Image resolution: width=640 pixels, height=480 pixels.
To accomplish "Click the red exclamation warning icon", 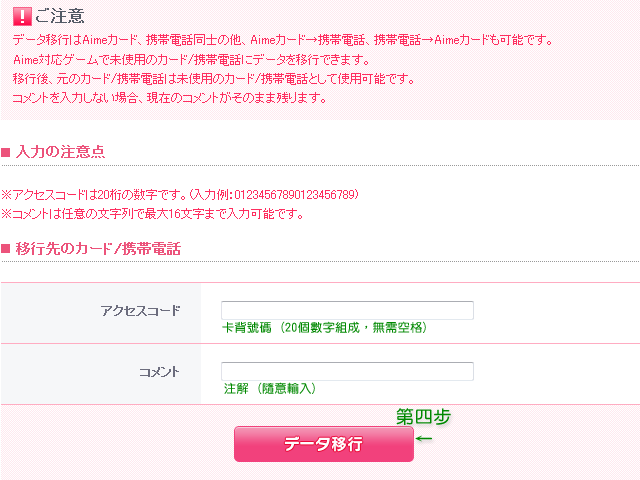I will [22, 16].
